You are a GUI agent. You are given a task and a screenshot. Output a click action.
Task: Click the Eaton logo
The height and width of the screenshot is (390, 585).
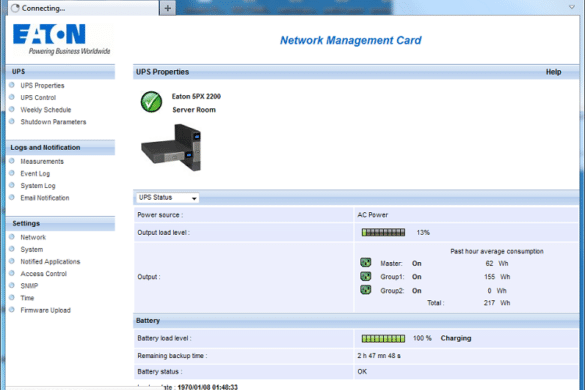(62, 40)
